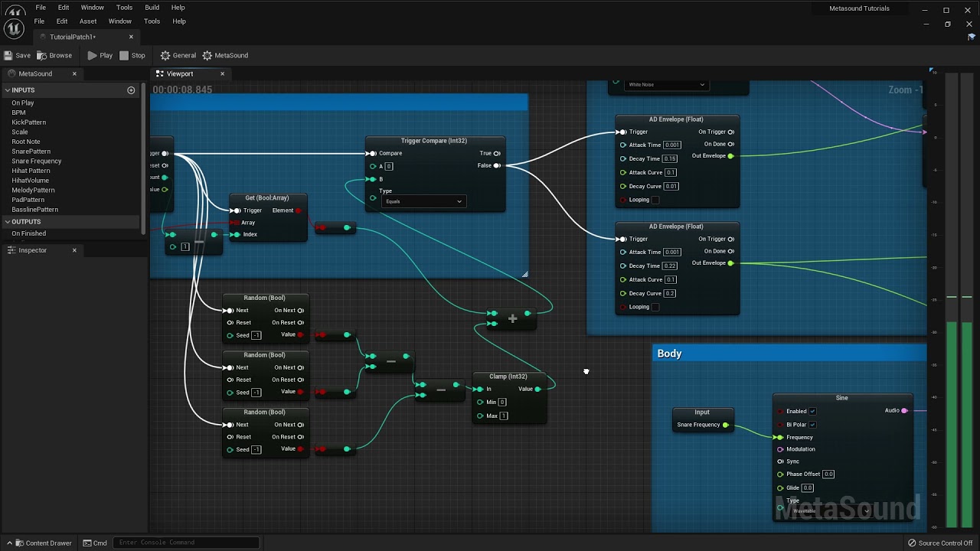Image resolution: width=980 pixels, height=551 pixels.
Task: Click the Frequency input pin on Sine node
Action: click(x=779, y=437)
